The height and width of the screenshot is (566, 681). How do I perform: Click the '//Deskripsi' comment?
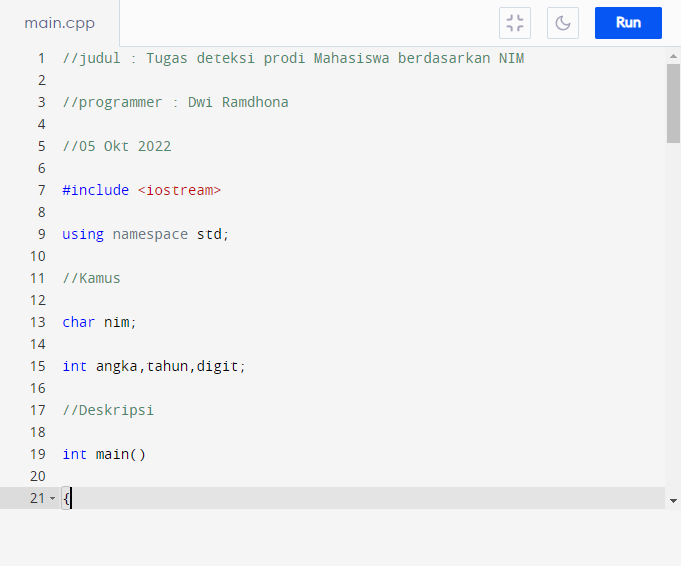pyautogui.click(x=108, y=410)
